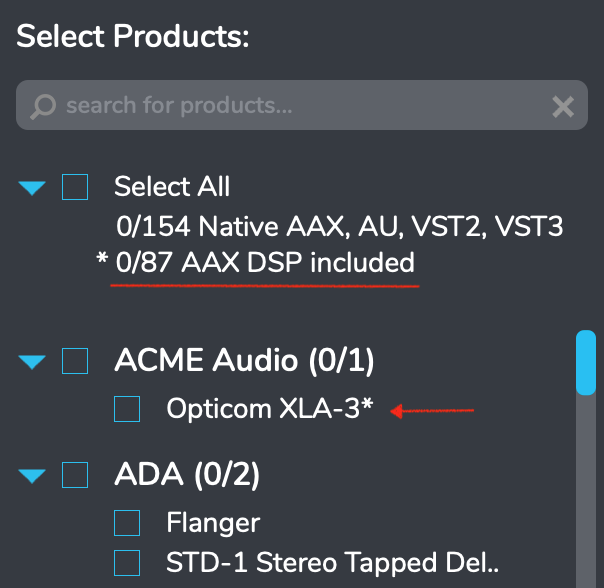Tick the Select All checkbox

tap(75, 187)
